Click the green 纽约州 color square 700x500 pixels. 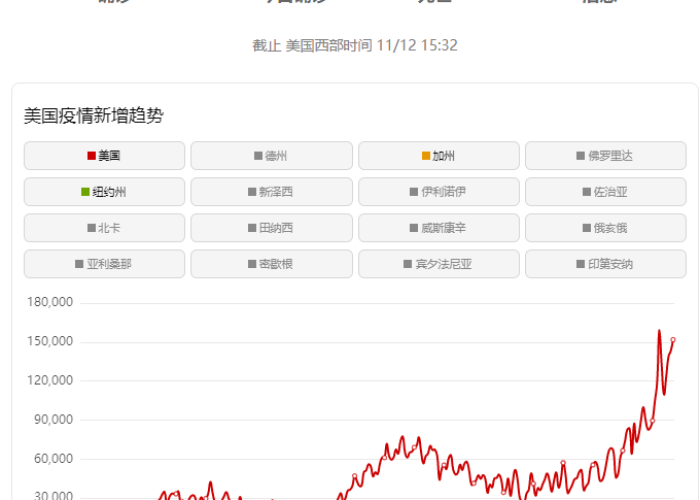pos(85,192)
